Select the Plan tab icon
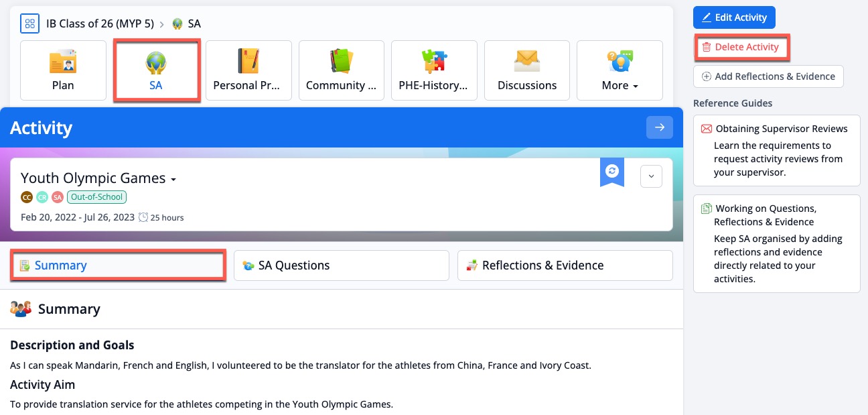 (x=63, y=62)
